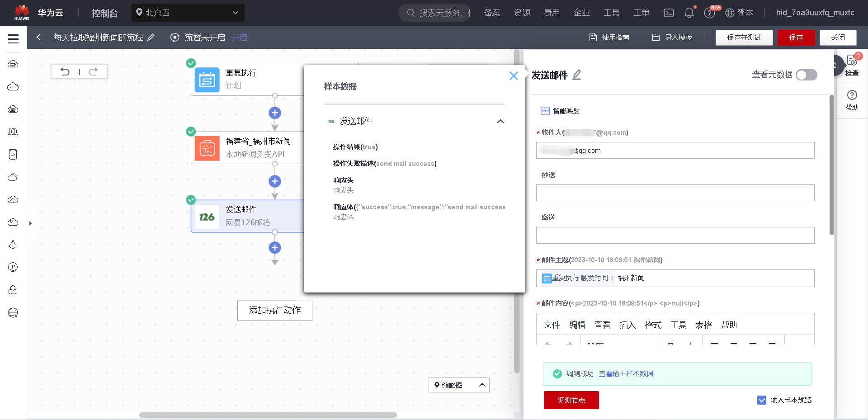
Task: Click the globe icon in left sidebar
Action: click(13, 313)
